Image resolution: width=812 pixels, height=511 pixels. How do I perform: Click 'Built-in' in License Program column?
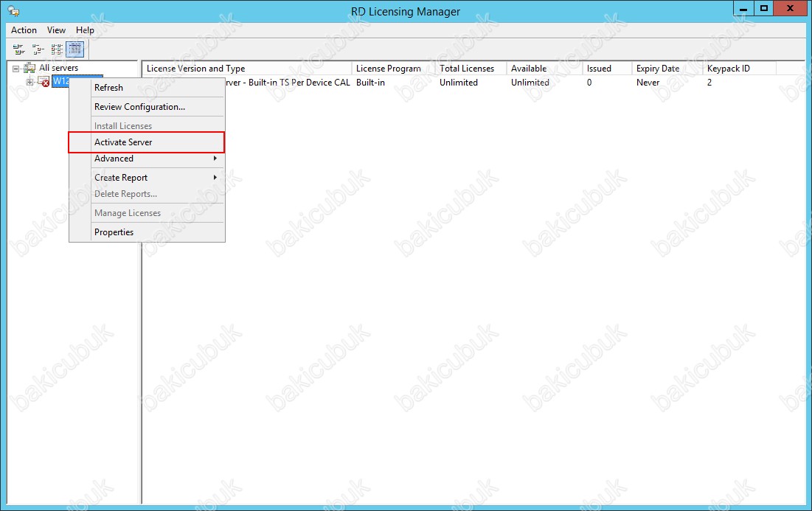[370, 83]
